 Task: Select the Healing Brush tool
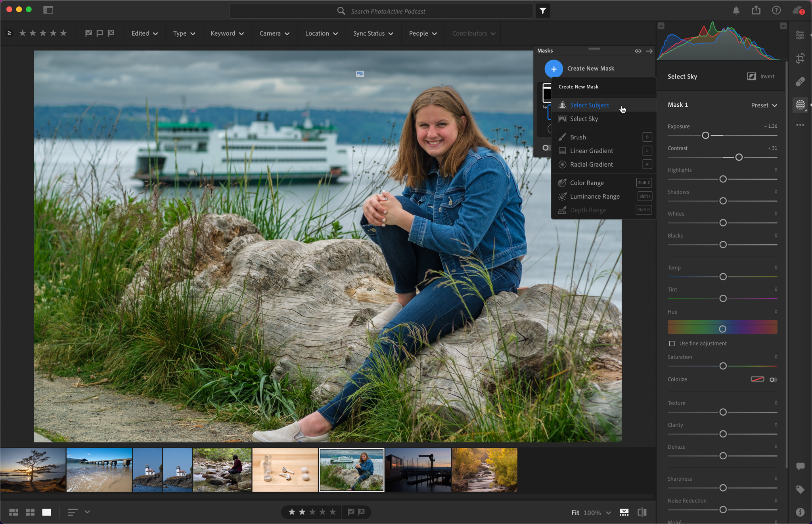800,82
